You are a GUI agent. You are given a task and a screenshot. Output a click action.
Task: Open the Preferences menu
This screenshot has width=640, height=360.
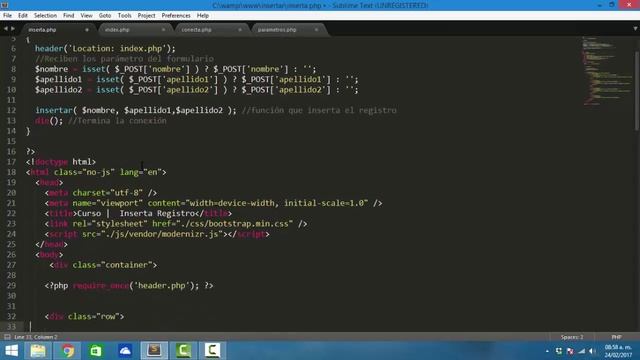click(176, 16)
